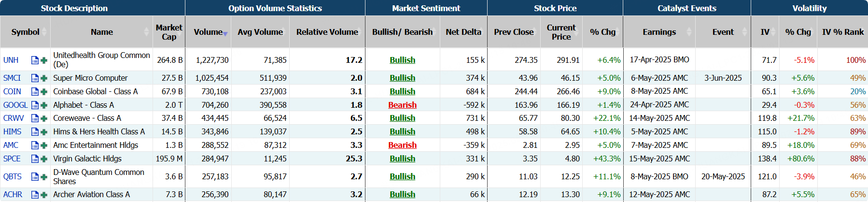Click the 17-Apr-2025 BMO earnings cell
The image size is (868, 202).
pos(659,60)
